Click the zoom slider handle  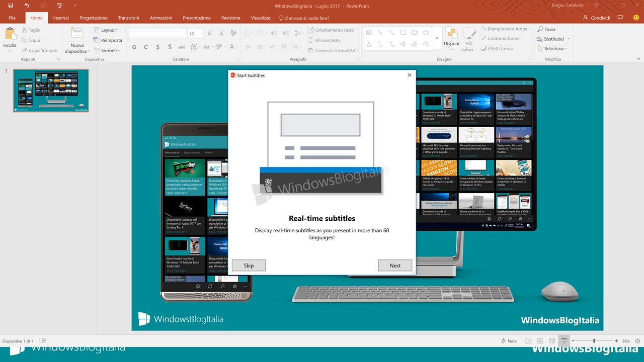click(x=594, y=341)
